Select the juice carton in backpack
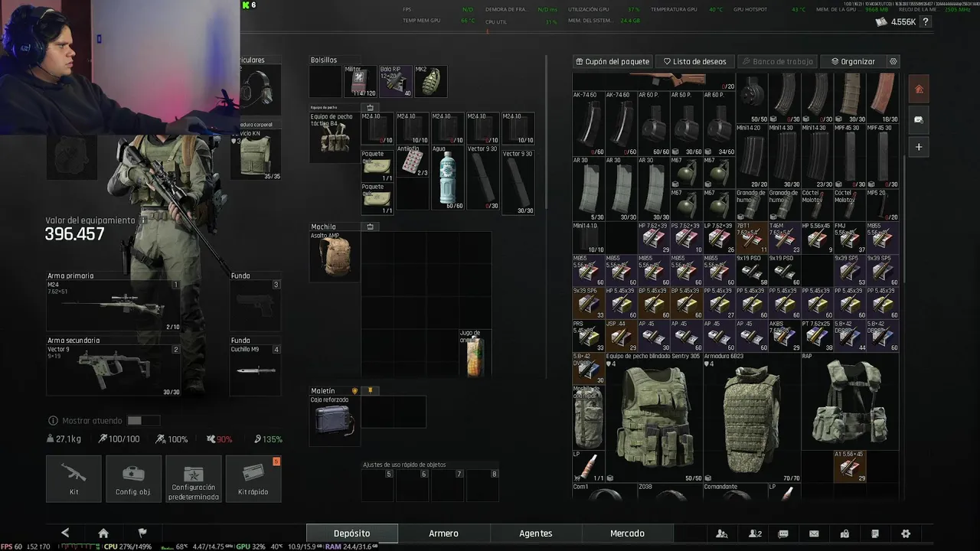 coord(475,353)
